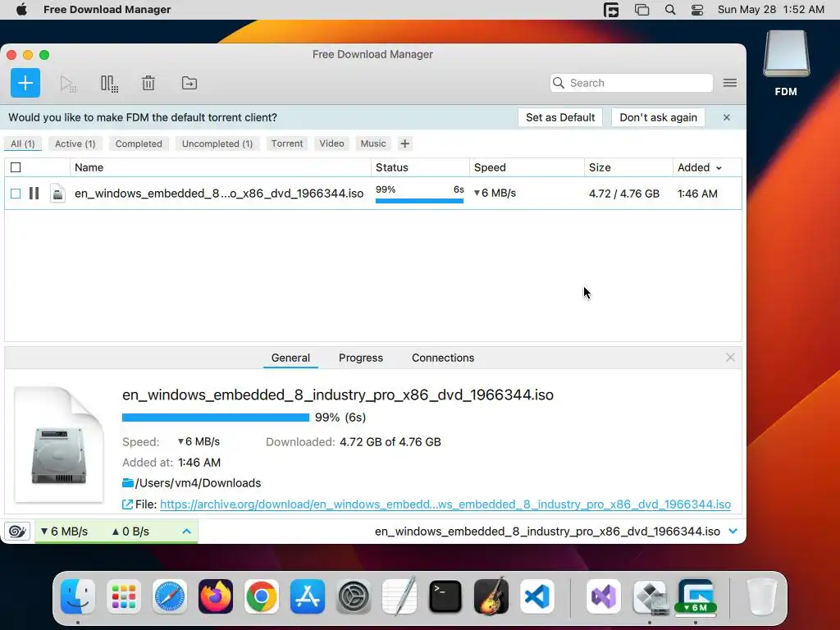Screen dimensions: 840x630
Task: Click the trash Delete download toolbar icon
Action: (x=148, y=84)
